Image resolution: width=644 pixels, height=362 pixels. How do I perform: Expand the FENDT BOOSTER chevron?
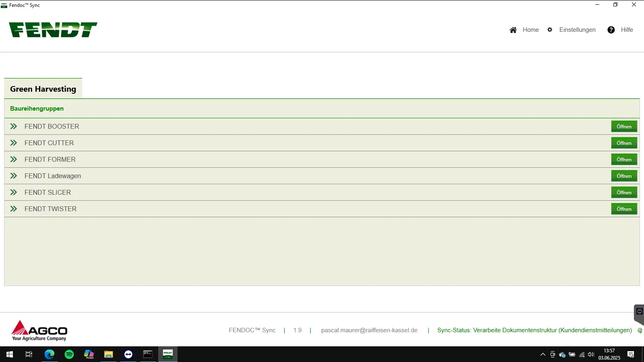tap(14, 126)
